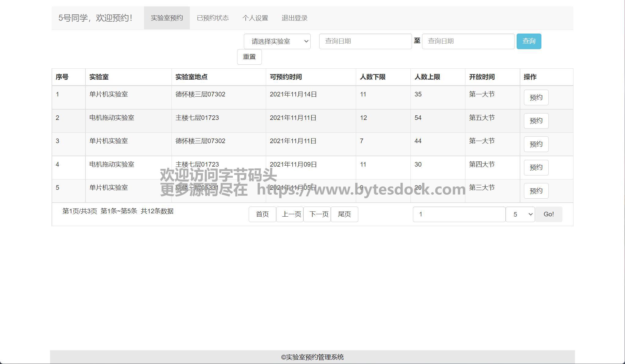Image resolution: width=625 pixels, height=364 pixels.
Task: Expand the page size dropdown showing 5
Action: tap(520, 214)
